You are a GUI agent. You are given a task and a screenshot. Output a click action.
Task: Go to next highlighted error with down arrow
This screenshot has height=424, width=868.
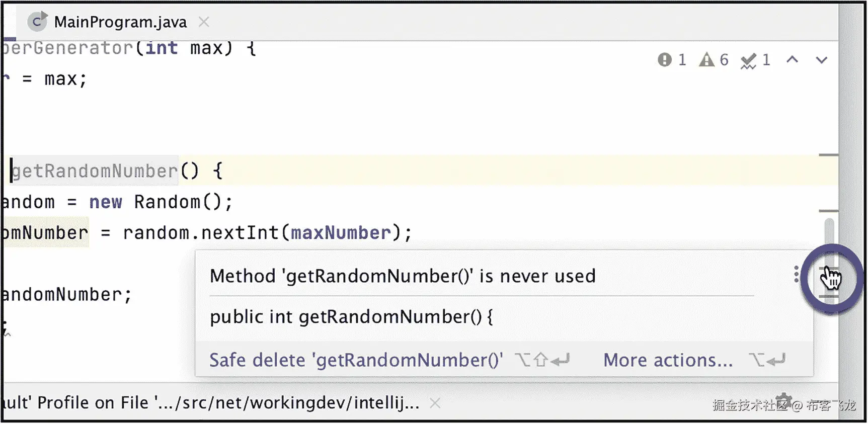point(822,60)
